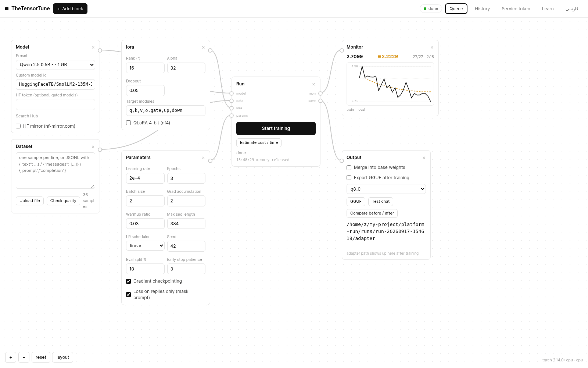Image resolution: width=588 pixels, height=368 pixels.
Task: Uncheck Gradient checkpointing
Action: coord(129,281)
